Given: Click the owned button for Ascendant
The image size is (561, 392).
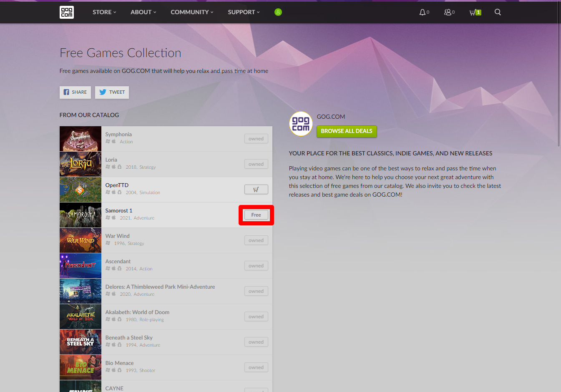Looking at the screenshot, I should tap(256, 266).
